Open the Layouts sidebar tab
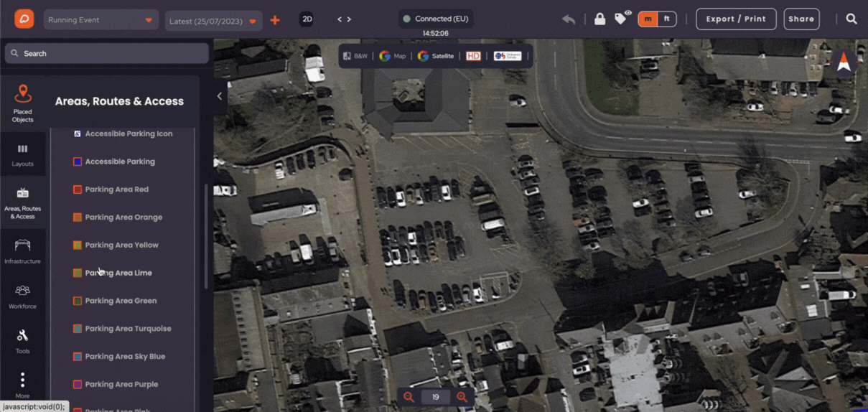Screen dimensions: 868x412 (x=23, y=154)
